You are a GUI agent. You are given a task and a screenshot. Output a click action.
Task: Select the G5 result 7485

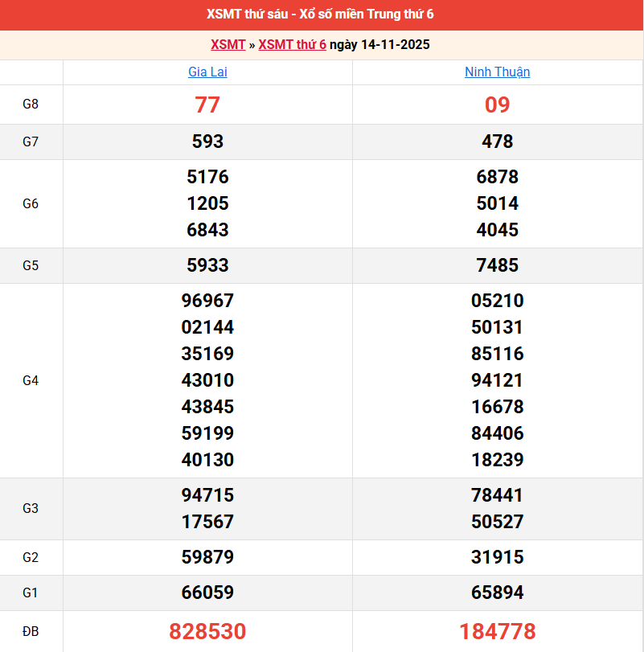497,265
